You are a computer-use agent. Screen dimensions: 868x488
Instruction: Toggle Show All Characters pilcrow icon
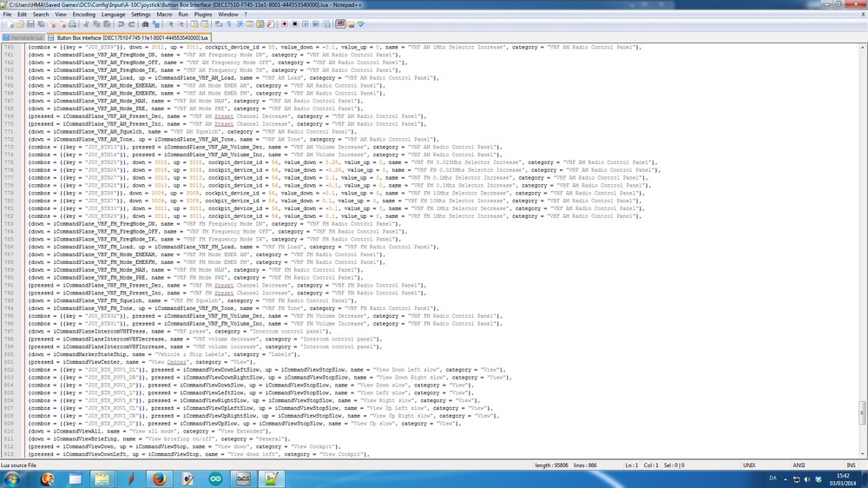pyautogui.click(x=229, y=24)
